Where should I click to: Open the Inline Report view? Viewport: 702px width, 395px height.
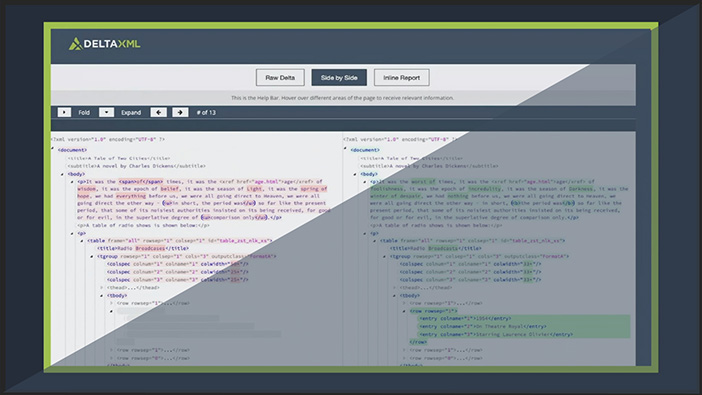pos(402,77)
